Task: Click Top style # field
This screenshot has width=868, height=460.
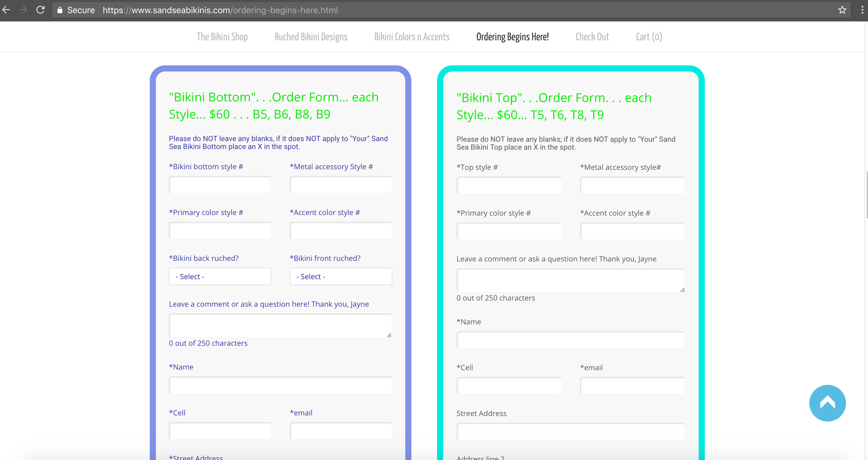Action: click(x=509, y=185)
